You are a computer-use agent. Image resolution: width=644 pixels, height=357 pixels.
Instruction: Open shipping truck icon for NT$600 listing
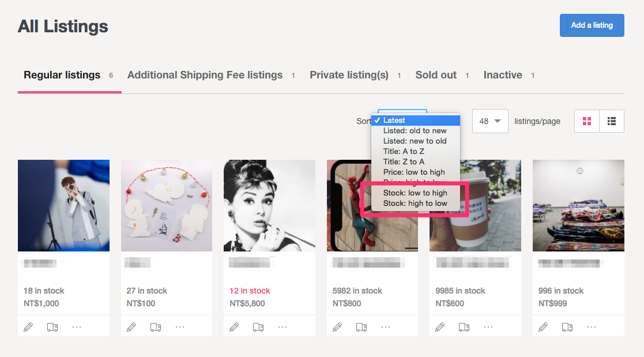[x=464, y=327]
